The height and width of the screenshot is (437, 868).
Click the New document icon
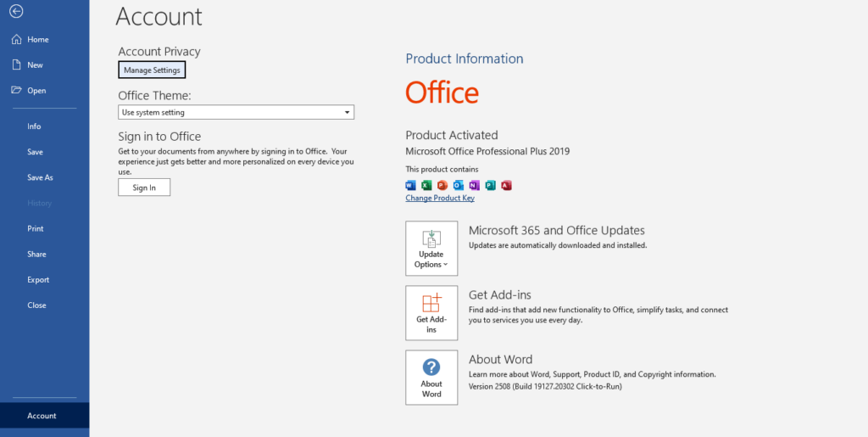pos(17,64)
